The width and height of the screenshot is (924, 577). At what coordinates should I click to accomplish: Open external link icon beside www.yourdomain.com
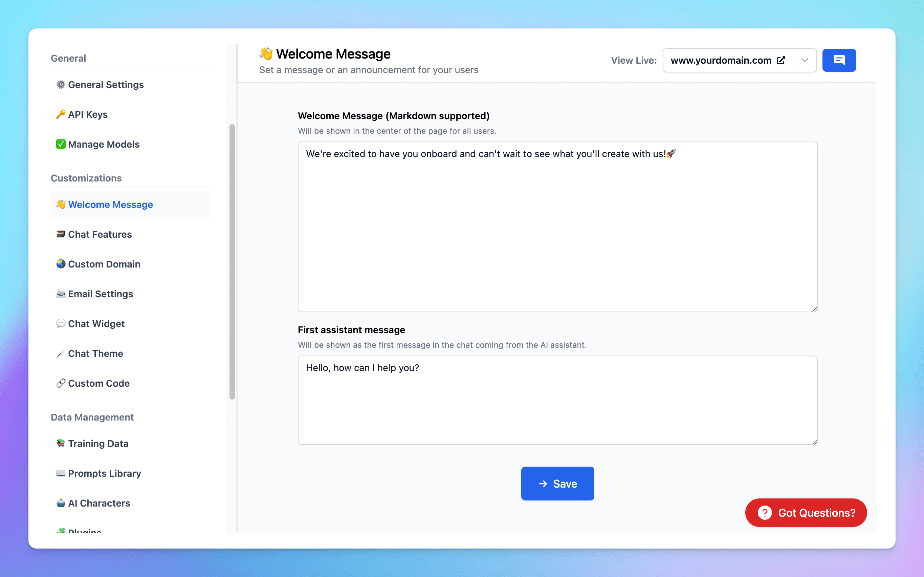coord(780,60)
